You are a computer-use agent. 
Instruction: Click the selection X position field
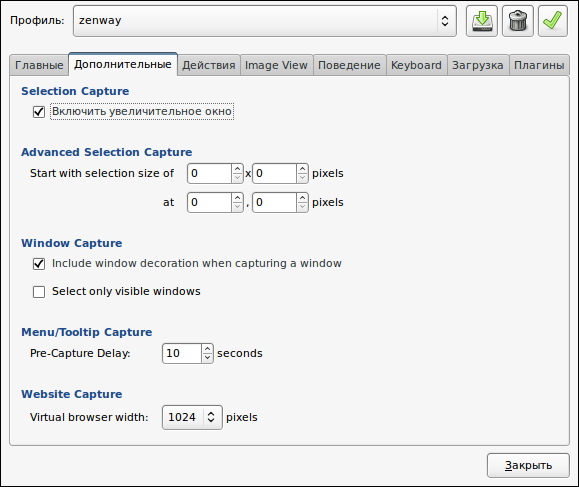coord(209,202)
